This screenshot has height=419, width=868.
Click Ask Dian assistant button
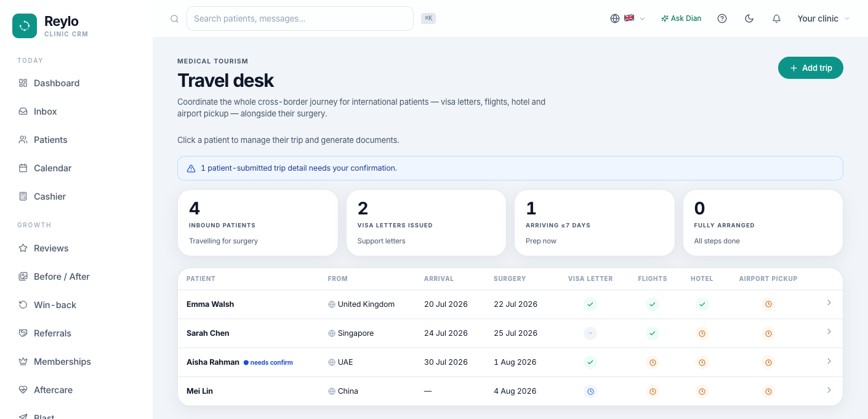[x=681, y=18]
